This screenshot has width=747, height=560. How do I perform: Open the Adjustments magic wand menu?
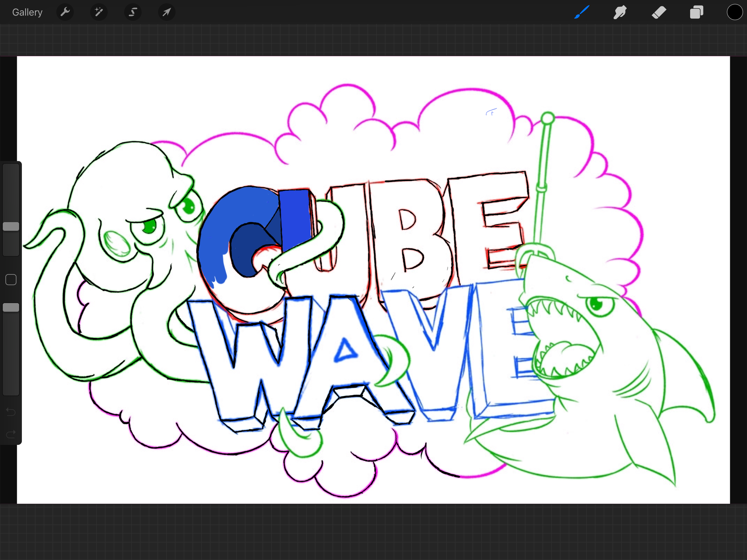point(99,13)
